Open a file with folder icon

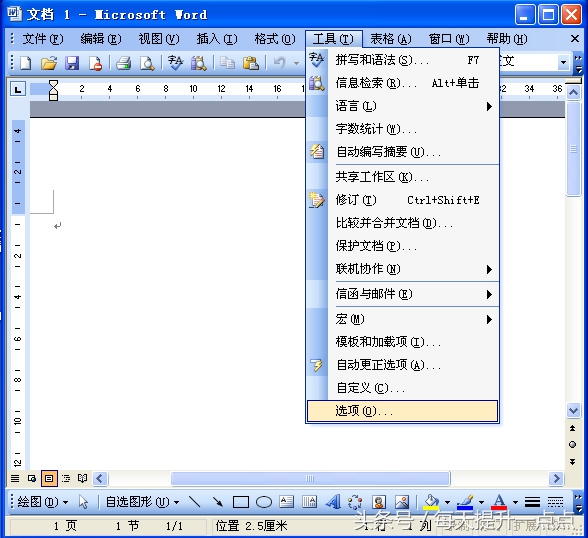click(49, 63)
